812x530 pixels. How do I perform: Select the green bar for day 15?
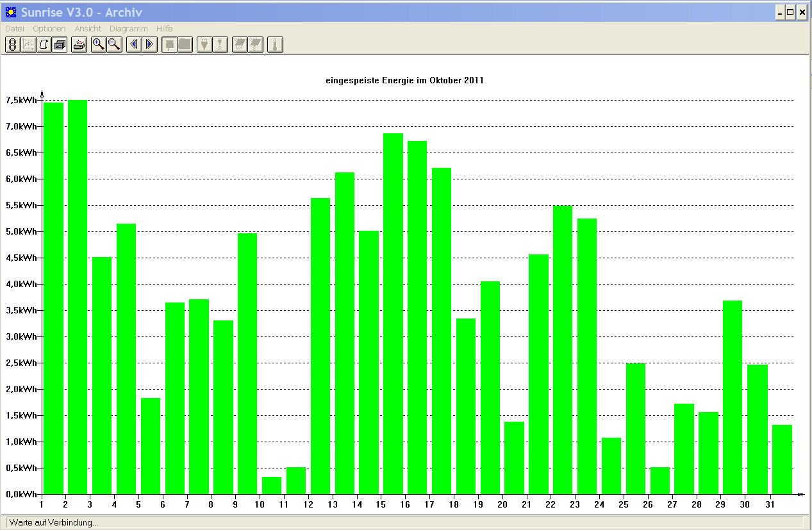(393, 313)
